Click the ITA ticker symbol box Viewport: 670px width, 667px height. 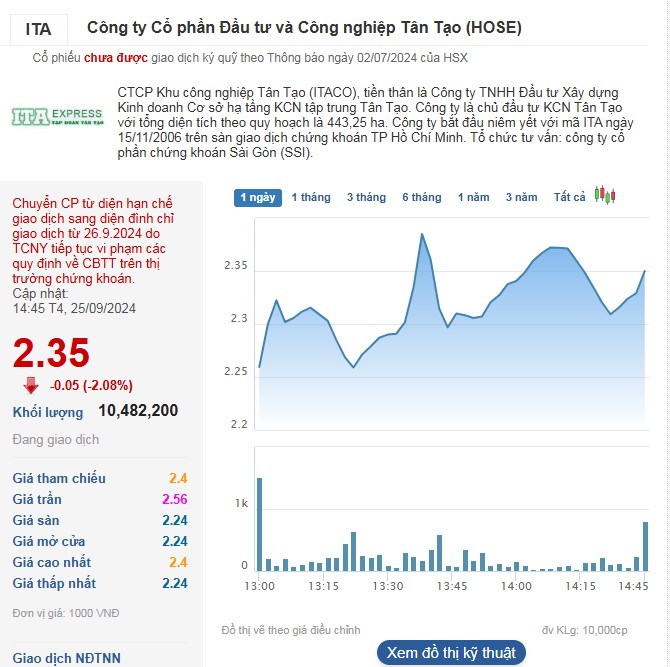tap(39, 29)
